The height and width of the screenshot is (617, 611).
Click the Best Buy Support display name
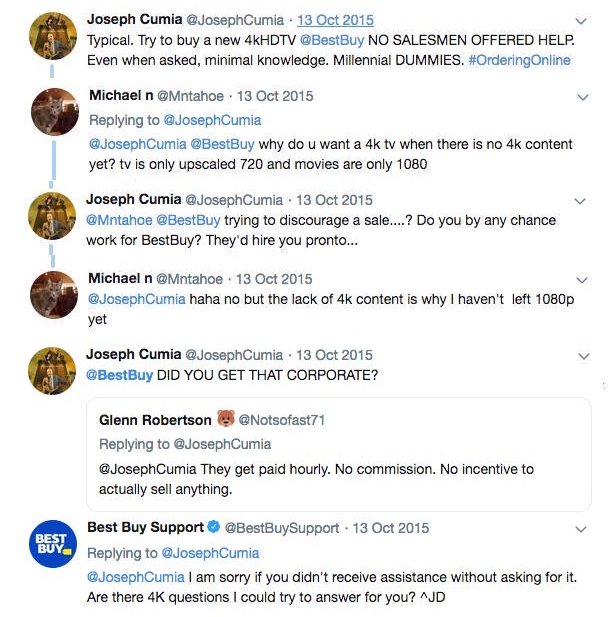(x=145, y=527)
